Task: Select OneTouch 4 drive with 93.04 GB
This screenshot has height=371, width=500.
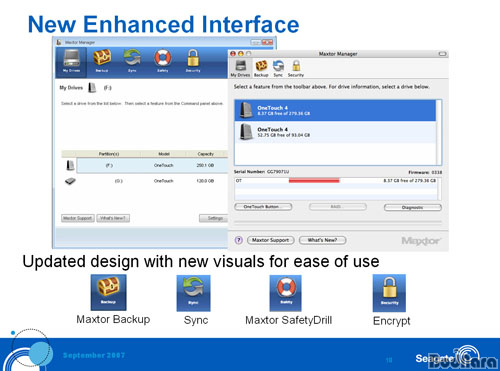Action: click(x=335, y=132)
